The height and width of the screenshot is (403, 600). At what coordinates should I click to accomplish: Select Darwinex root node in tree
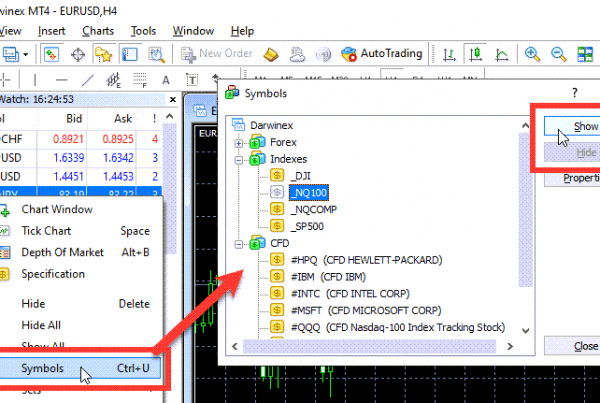(x=271, y=125)
